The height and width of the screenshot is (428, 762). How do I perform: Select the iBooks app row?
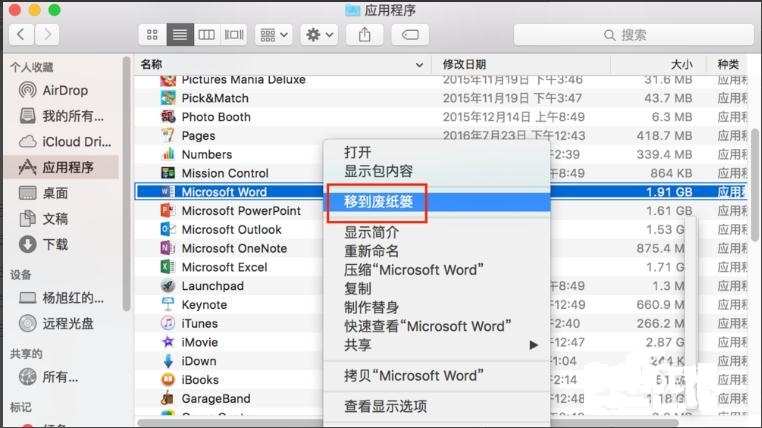tap(228, 380)
